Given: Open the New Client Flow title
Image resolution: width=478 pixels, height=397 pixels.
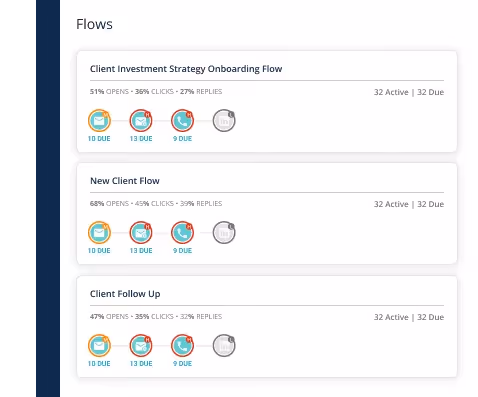Looking at the screenshot, I should coord(125,181).
